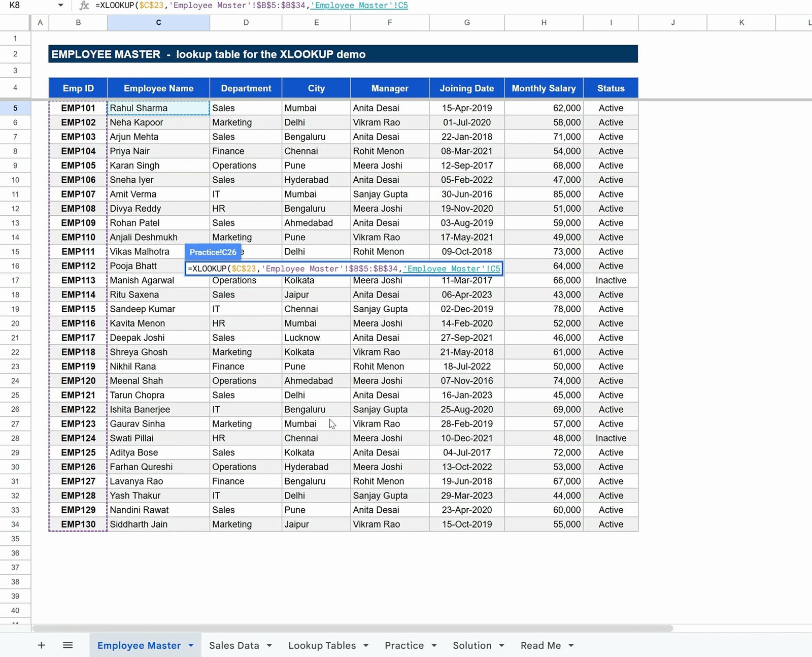Click inside the formula bar text
This screenshot has height=657, width=812.
pos(252,6)
